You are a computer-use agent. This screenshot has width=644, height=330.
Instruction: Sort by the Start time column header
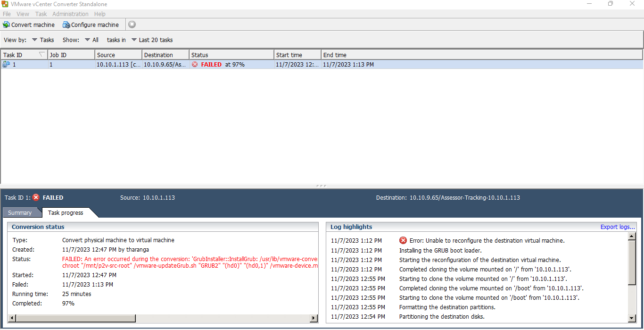point(297,55)
